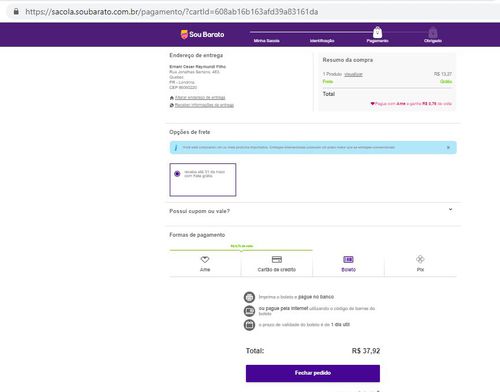Click the Possui cupom ou vale? heading
The width and height of the screenshot is (500, 392).
pyautogui.click(x=199, y=211)
